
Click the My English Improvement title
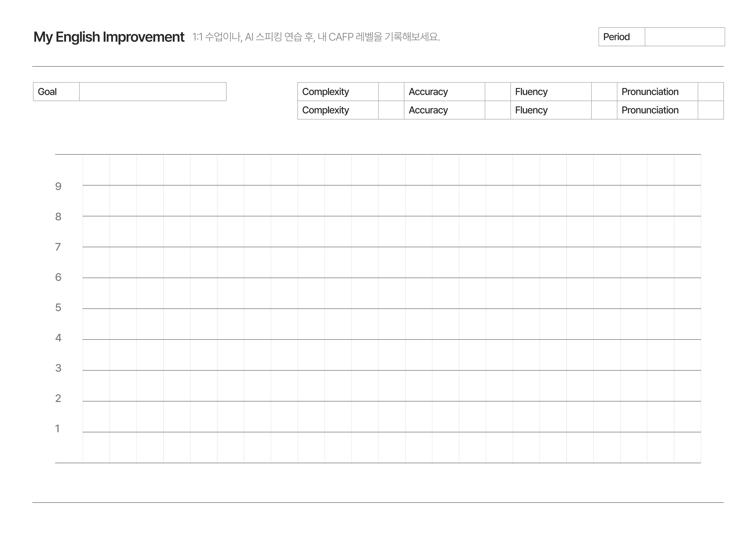(109, 37)
